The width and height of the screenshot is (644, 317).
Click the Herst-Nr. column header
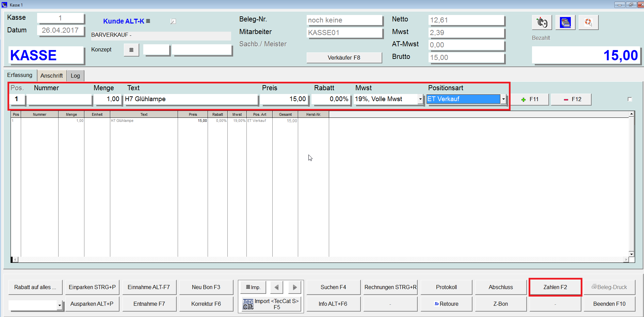[x=313, y=114]
